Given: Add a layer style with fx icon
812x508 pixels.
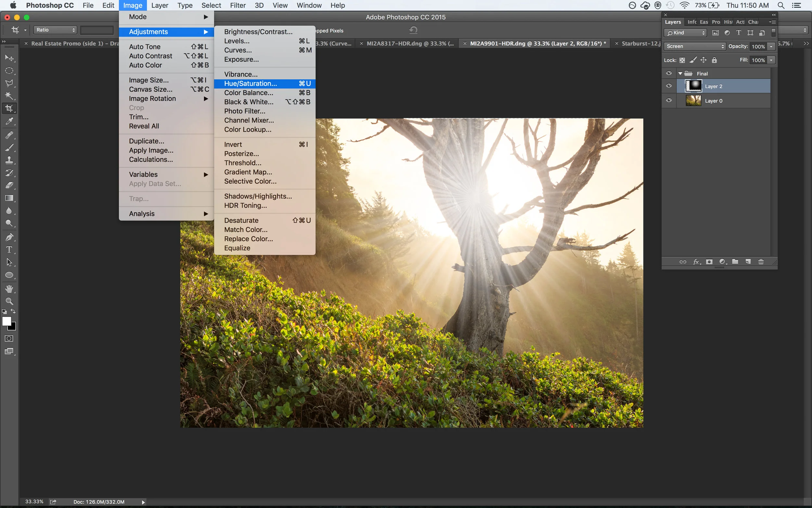Looking at the screenshot, I should point(696,262).
